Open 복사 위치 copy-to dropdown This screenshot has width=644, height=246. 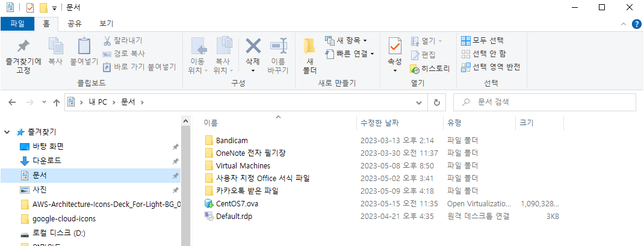click(x=224, y=57)
